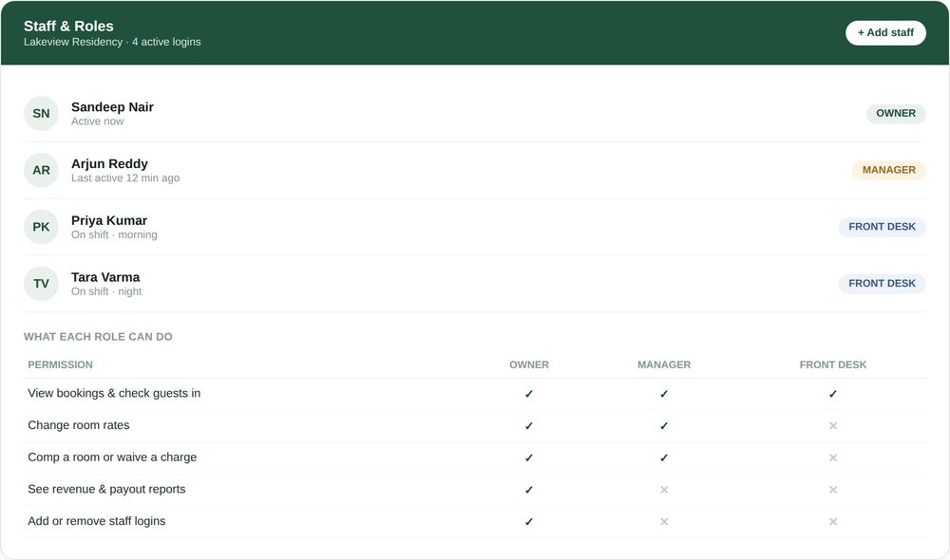Click 'On shift · morning' status
The height and width of the screenshot is (560, 950).
click(114, 234)
